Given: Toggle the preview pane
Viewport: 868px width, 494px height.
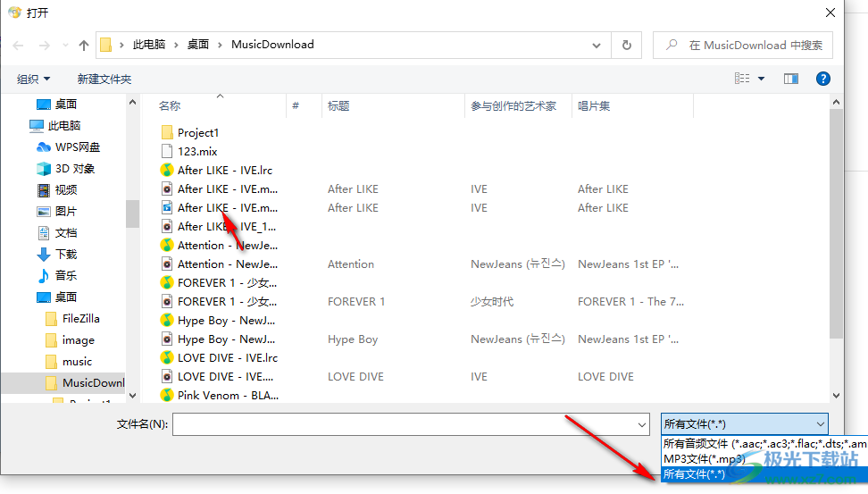Looking at the screenshot, I should point(791,79).
